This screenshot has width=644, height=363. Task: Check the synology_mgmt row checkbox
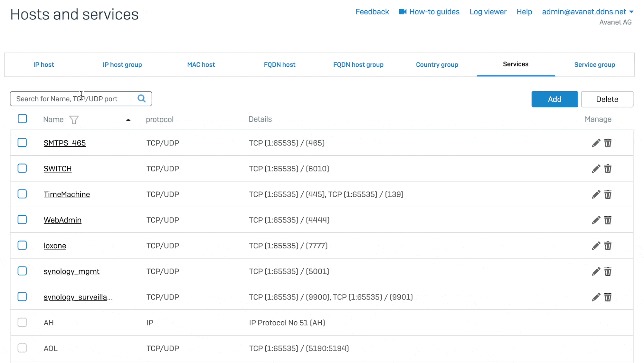point(22,271)
